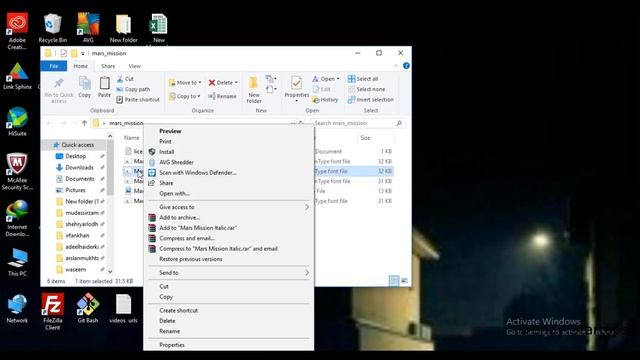Screen dimensions: 640x360
Task: Click Pin to Quick access ribbon icon
Action: click(59, 90)
